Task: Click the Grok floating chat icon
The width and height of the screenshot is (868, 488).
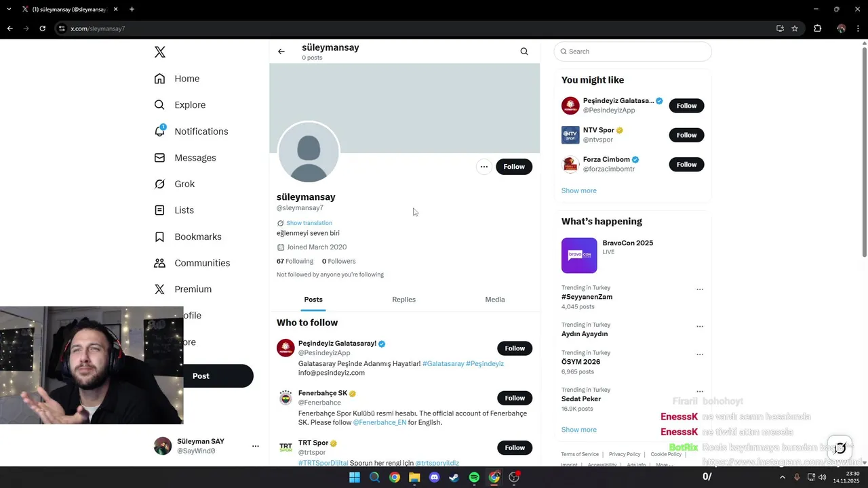Action: click(840, 447)
